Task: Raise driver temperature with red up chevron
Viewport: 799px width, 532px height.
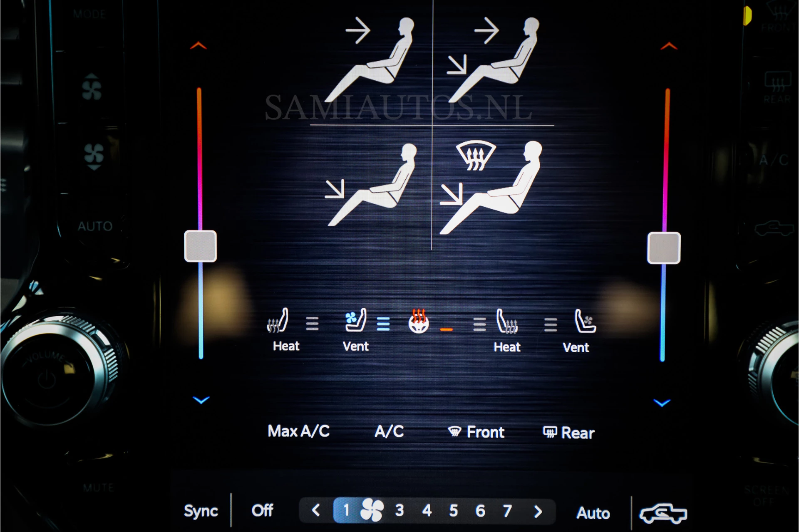Action: pyautogui.click(x=199, y=45)
